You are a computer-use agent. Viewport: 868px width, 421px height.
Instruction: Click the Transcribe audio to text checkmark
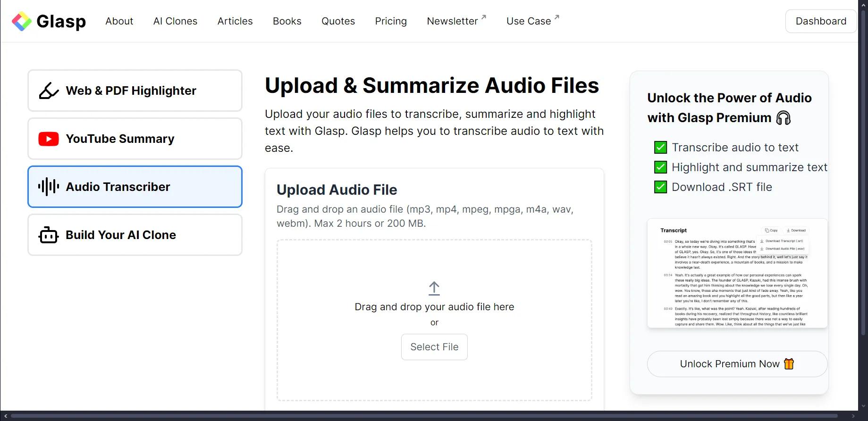pyautogui.click(x=660, y=148)
